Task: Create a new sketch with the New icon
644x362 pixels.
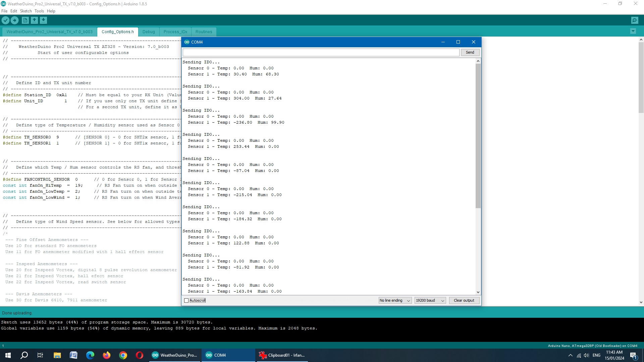Action: pos(25,20)
